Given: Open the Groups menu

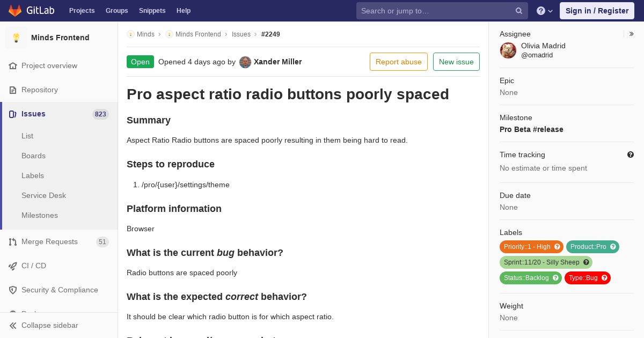Looking at the screenshot, I should (x=116, y=11).
